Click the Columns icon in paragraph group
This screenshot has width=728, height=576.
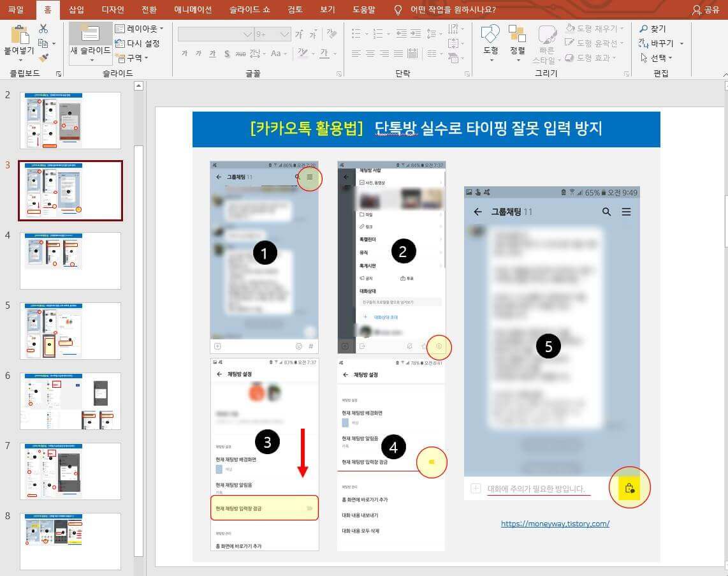point(432,54)
